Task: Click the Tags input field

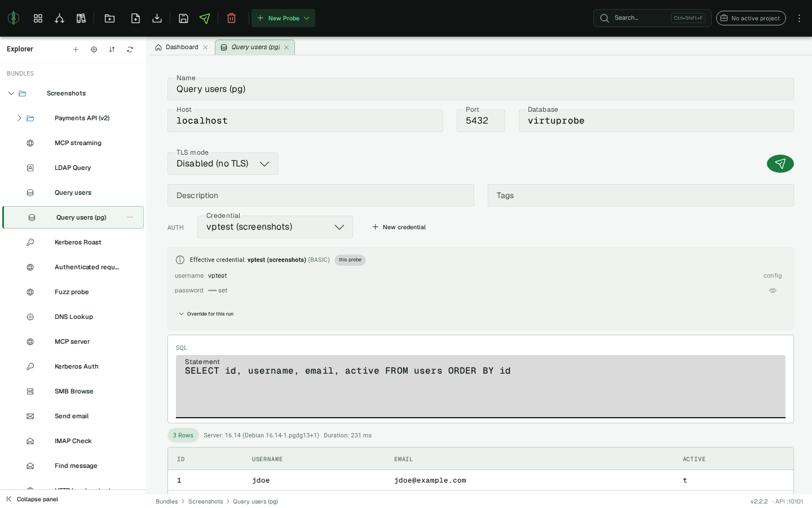Action: pyautogui.click(x=641, y=195)
